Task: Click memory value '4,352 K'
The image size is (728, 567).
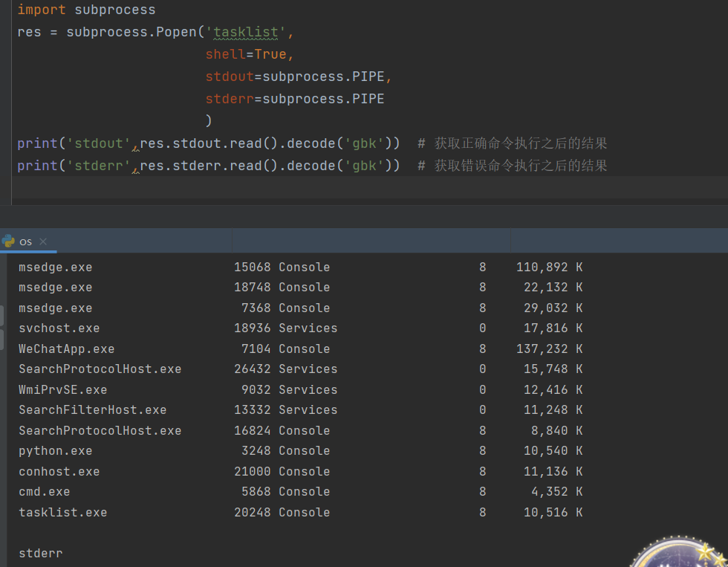Action: [556, 492]
